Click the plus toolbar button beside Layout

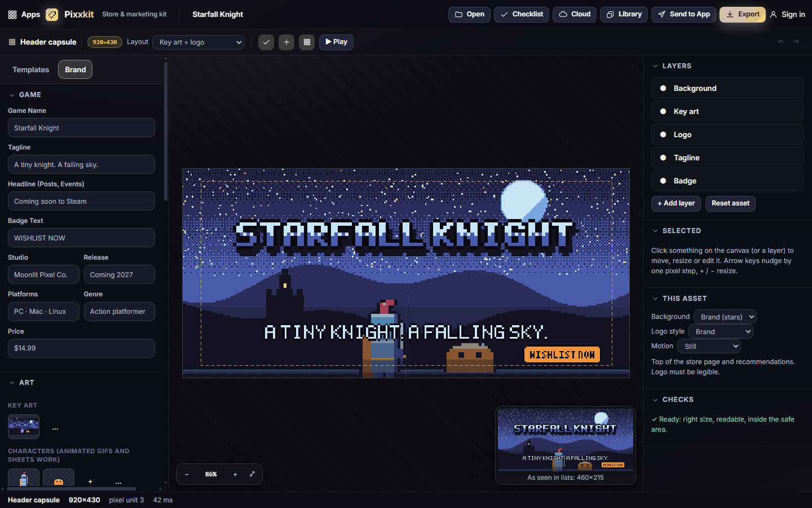286,42
